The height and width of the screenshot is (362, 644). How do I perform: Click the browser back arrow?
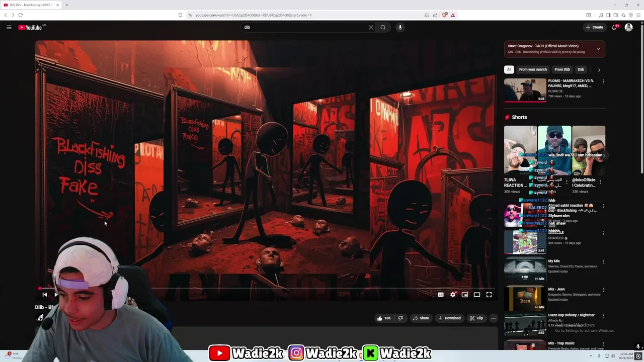click(x=6, y=15)
